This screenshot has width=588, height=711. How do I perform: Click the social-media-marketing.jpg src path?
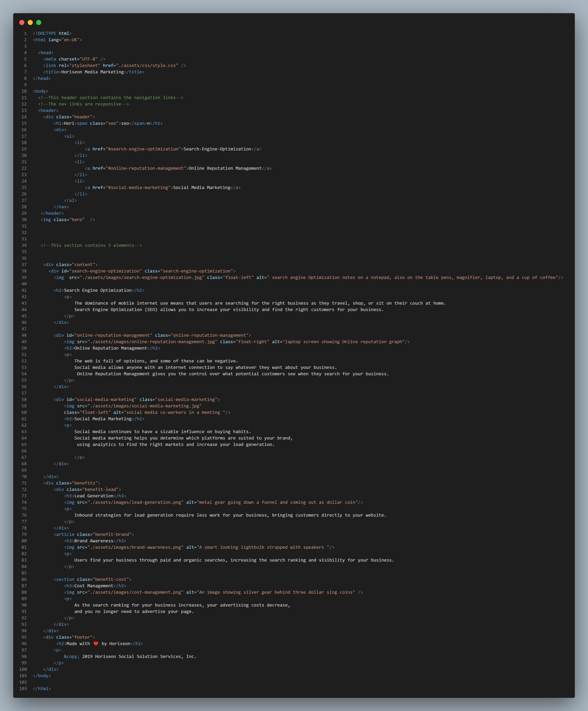[144, 406]
